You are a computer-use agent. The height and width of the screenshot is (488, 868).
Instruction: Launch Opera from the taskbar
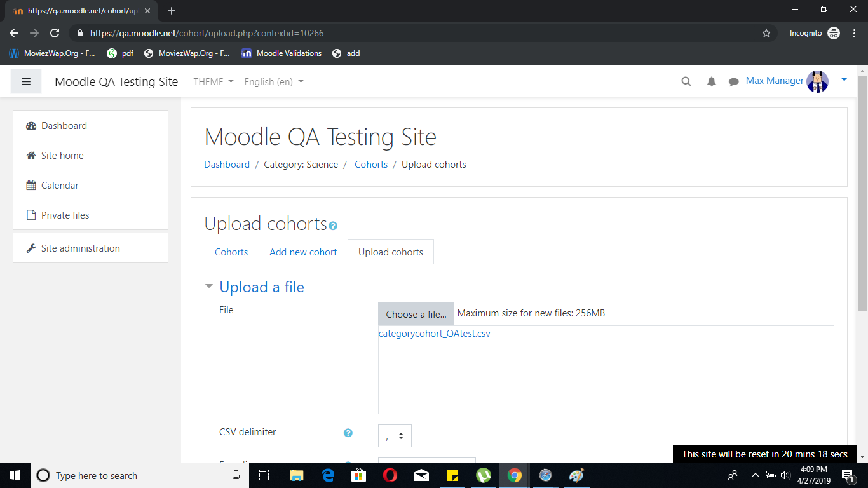tap(390, 475)
